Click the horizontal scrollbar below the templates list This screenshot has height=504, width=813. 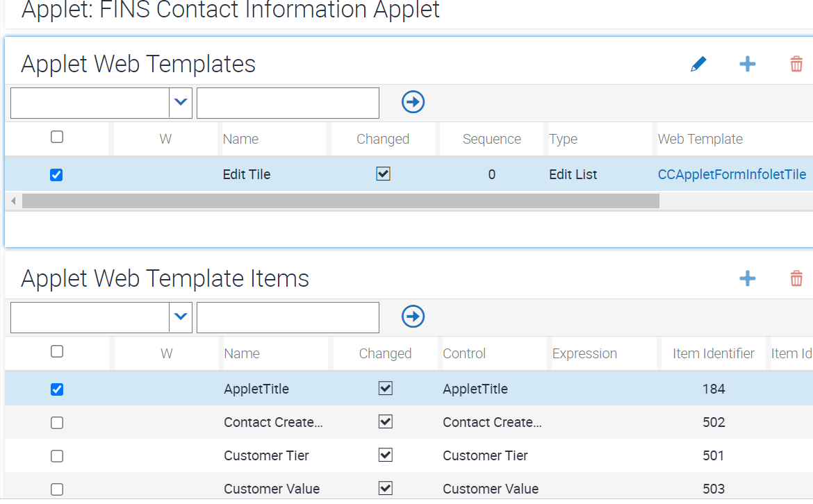340,201
